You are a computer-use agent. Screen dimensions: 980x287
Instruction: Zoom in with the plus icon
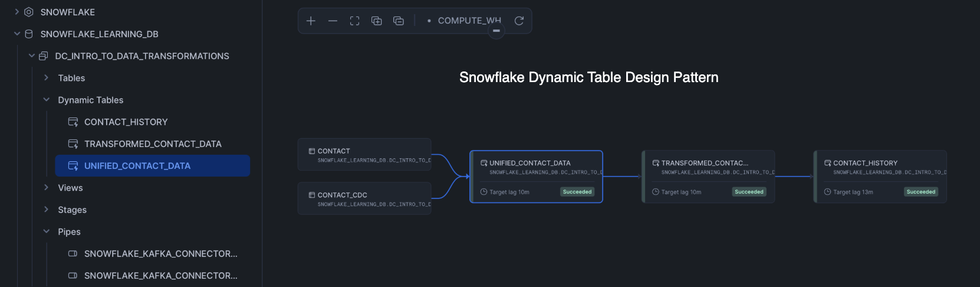coord(311,21)
